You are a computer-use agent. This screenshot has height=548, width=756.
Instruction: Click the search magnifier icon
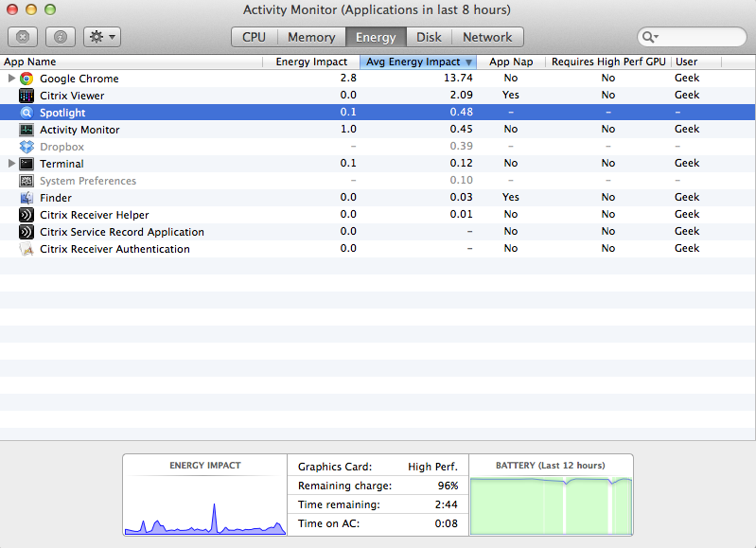click(649, 37)
